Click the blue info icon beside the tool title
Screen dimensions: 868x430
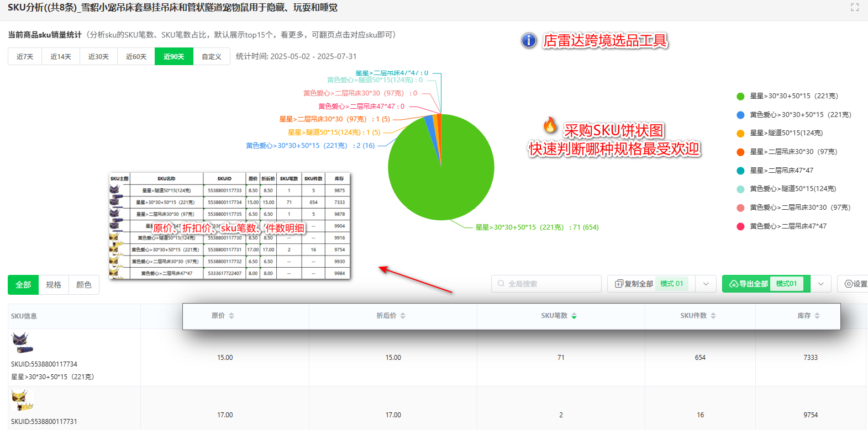(x=529, y=40)
